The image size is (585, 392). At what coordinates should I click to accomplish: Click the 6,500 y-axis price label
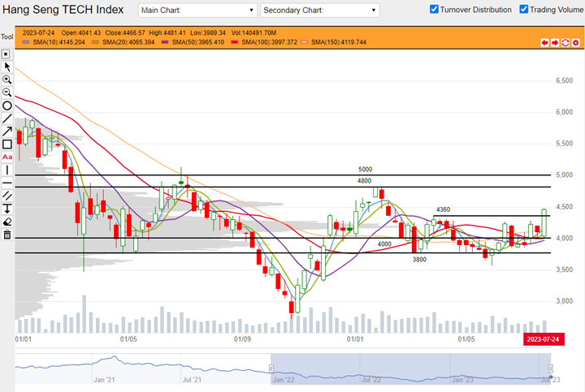coord(564,81)
